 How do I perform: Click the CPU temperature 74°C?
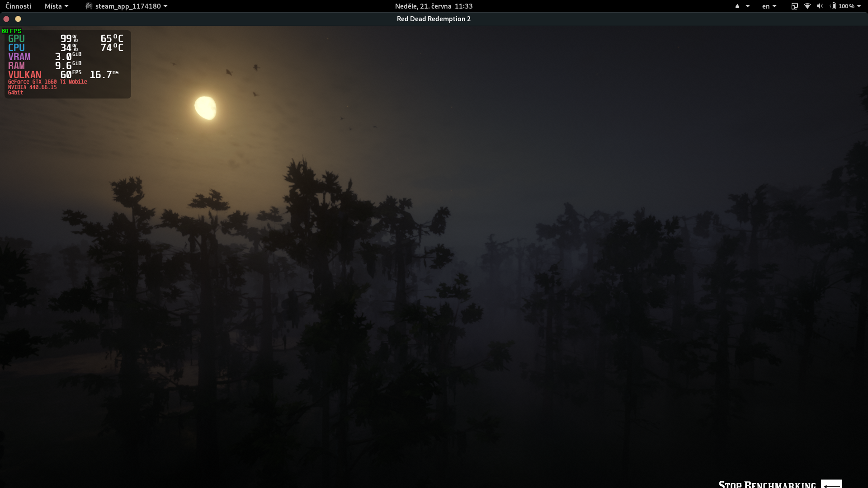112,48
